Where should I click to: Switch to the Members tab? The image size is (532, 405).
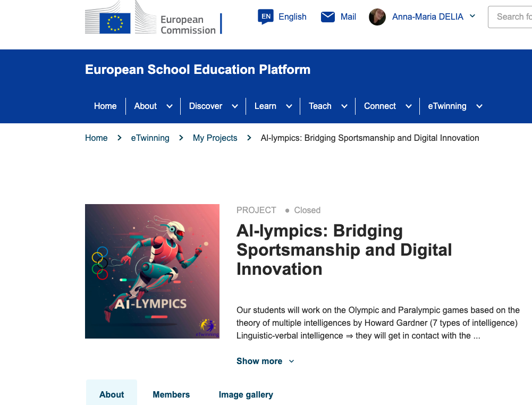171,394
